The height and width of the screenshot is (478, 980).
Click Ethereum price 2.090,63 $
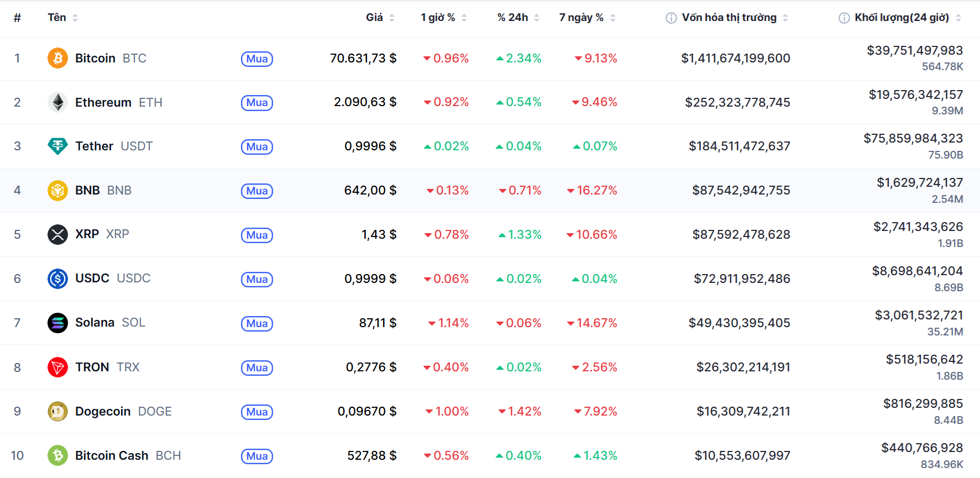tap(365, 102)
